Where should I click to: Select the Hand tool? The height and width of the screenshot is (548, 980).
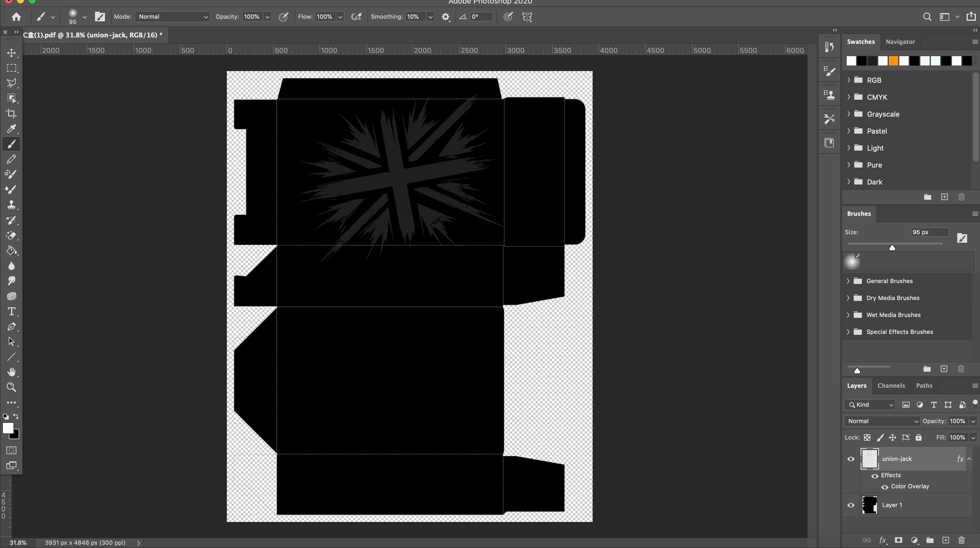[11, 372]
